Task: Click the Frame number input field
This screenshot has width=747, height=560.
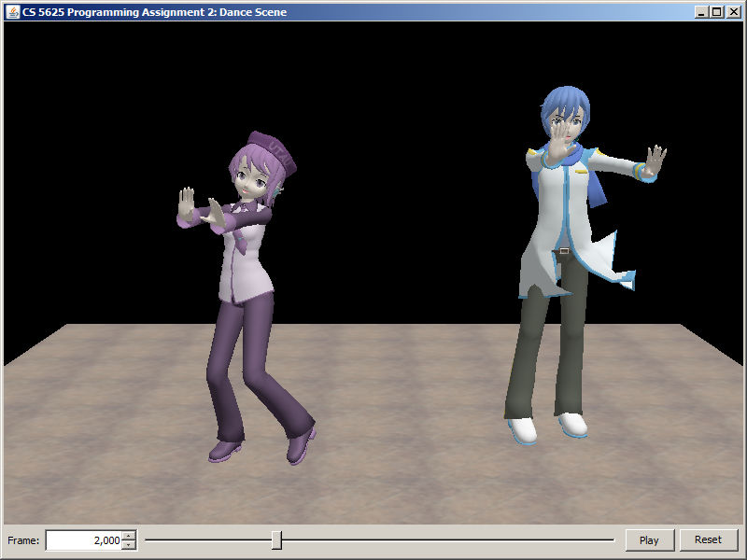Action: pos(84,540)
